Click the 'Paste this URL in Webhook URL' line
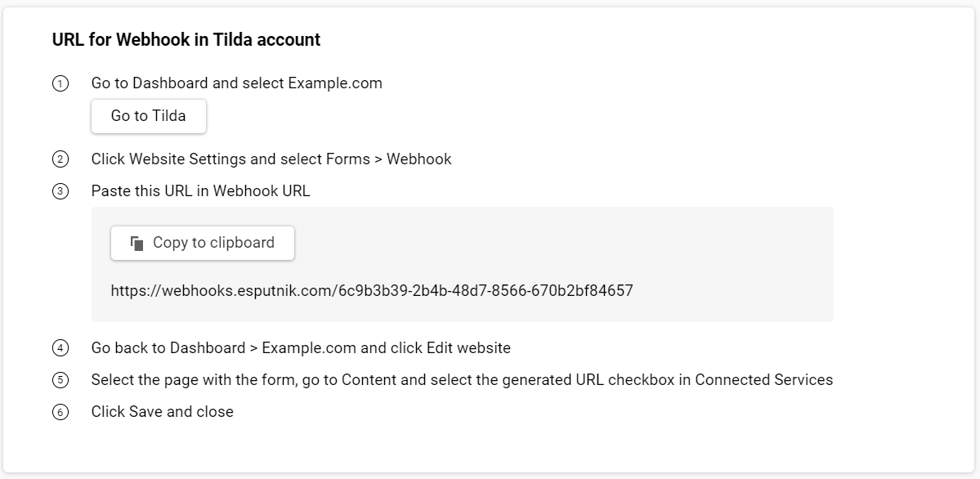Image resolution: width=980 pixels, height=479 pixels. click(x=200, y=191)
